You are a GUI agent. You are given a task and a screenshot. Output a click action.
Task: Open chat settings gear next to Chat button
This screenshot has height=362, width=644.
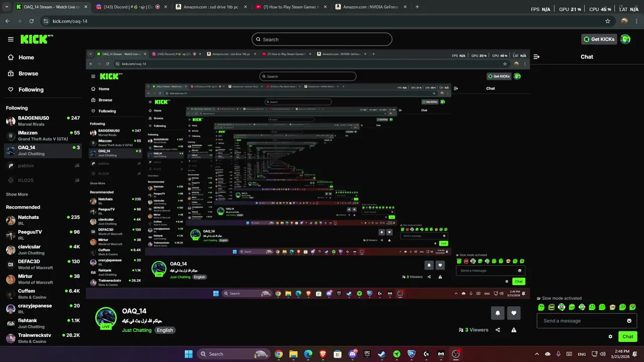click(610, 336)
